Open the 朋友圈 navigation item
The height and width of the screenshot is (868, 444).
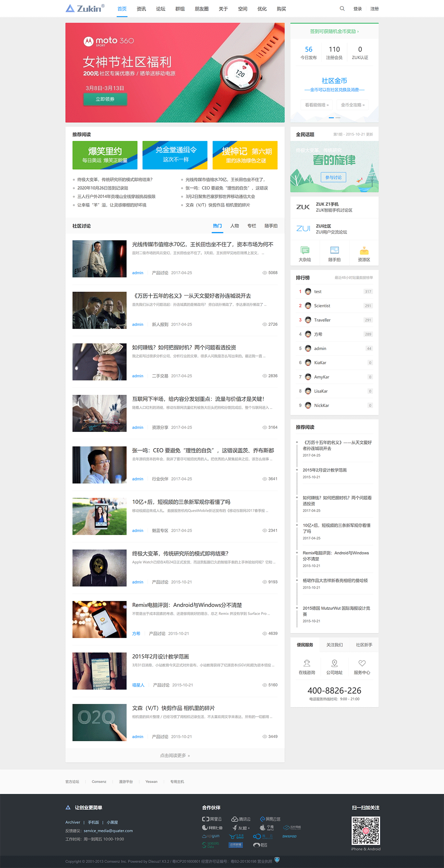pyautogui.click(x=202, y=9)
